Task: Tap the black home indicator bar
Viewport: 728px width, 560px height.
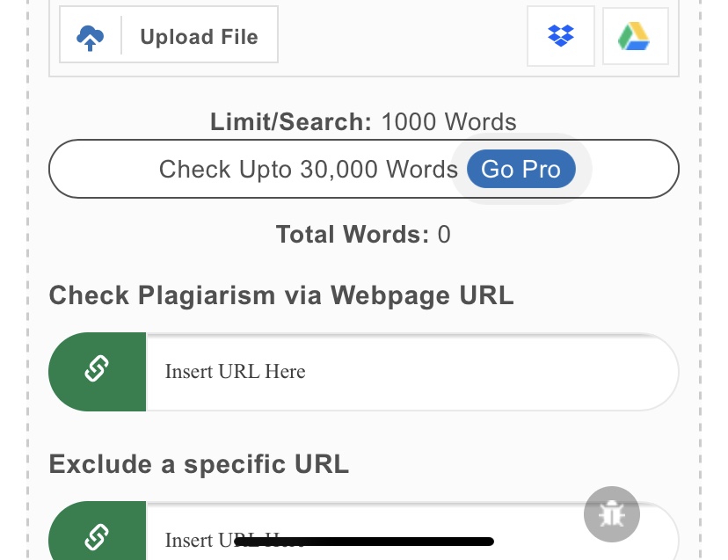Action: click(x=365, y=542)
